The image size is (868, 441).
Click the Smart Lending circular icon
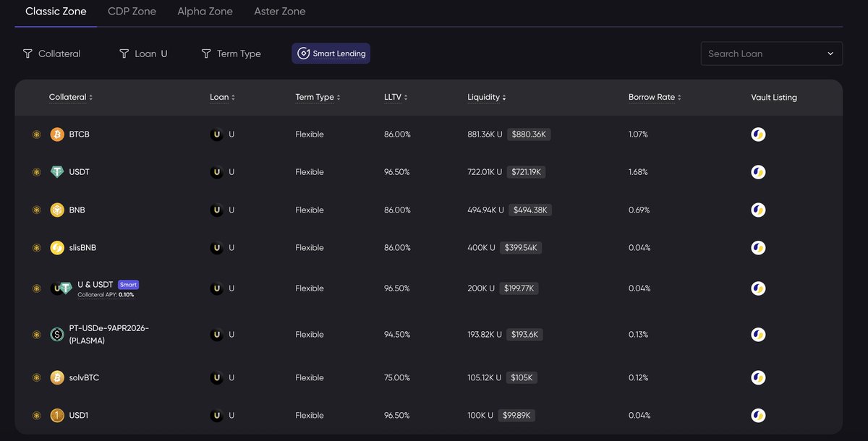click(305, 53)
